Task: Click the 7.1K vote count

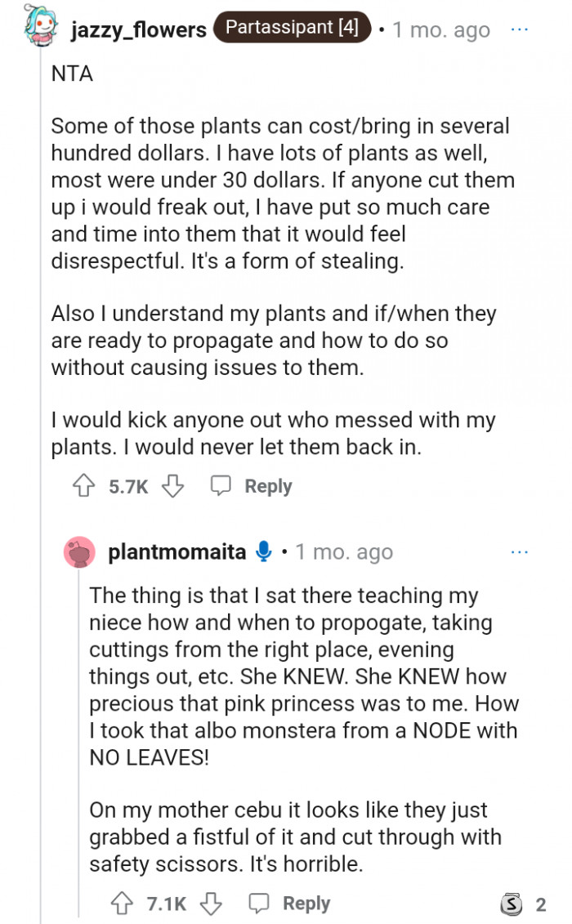Action: pos(167,904)
